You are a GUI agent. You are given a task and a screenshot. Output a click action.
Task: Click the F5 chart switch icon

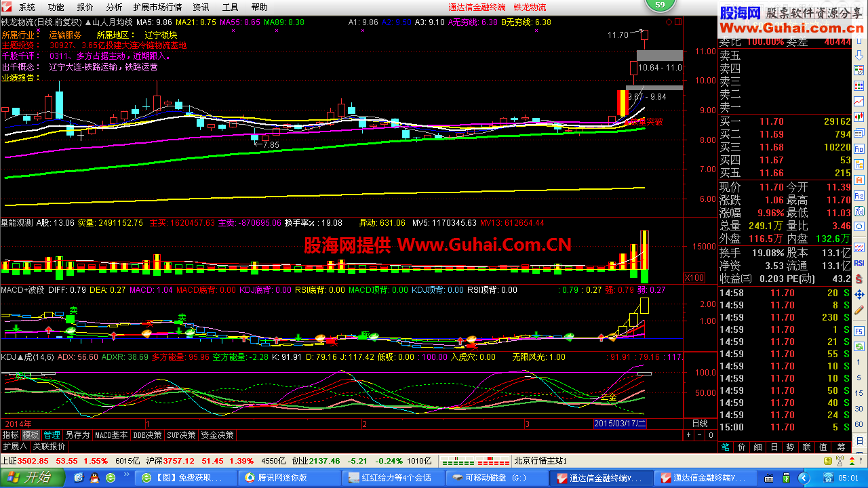coord(859,331)
